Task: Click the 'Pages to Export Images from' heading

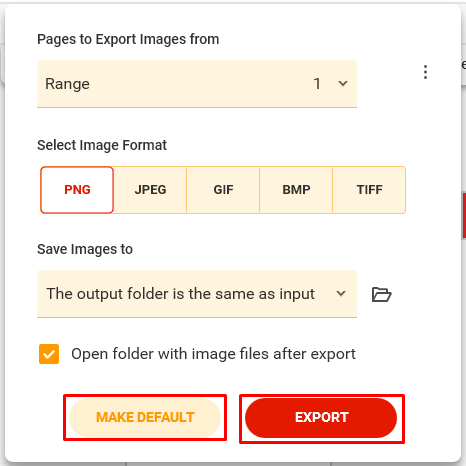Action: [x=128, y=39]
